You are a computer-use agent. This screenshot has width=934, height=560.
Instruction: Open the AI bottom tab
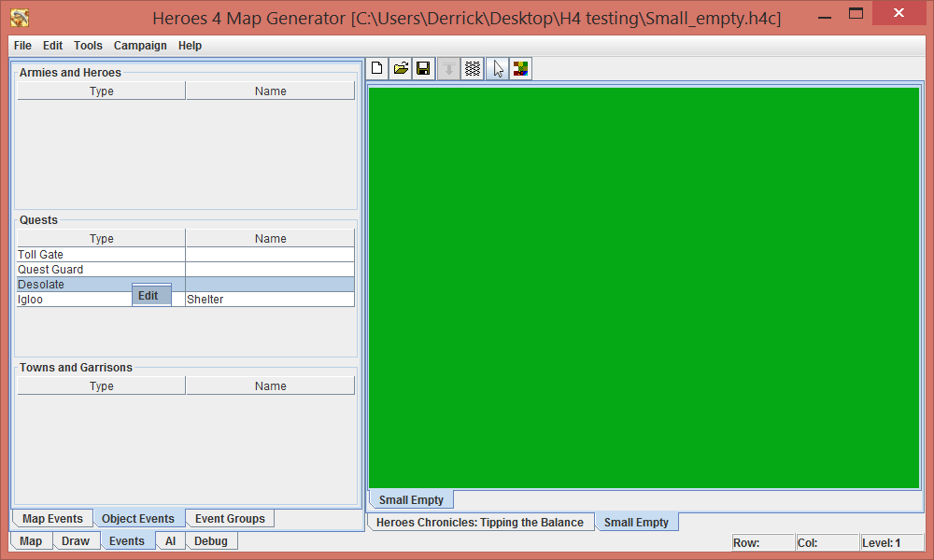170,541
